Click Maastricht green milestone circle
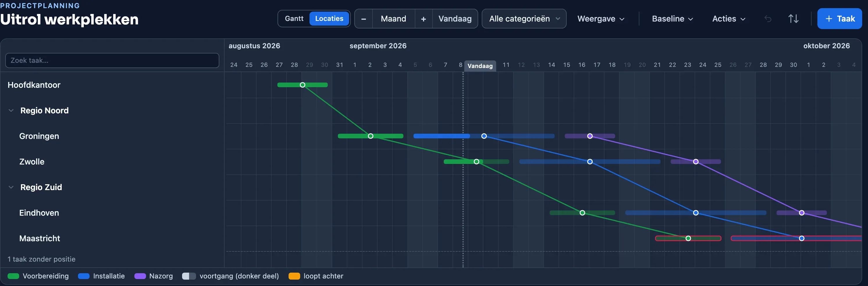Screen dimensions: 868x286 tap(688, 239)
